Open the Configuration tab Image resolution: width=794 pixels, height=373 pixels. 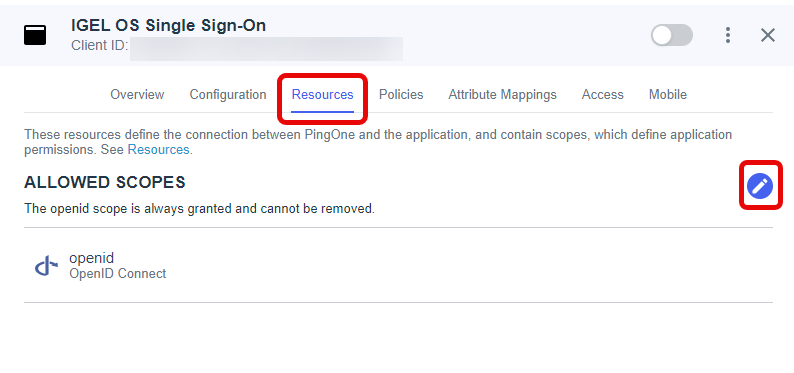pos(228,95)
